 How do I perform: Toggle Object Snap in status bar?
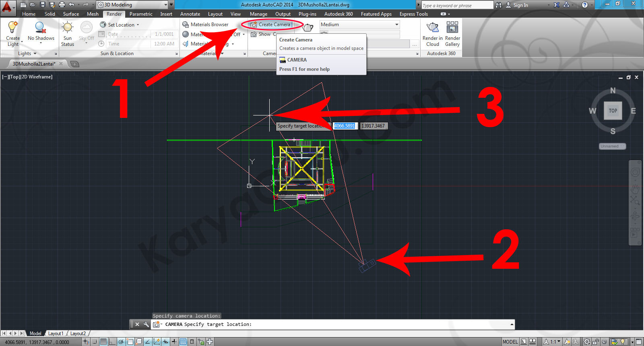click(130, 342)
